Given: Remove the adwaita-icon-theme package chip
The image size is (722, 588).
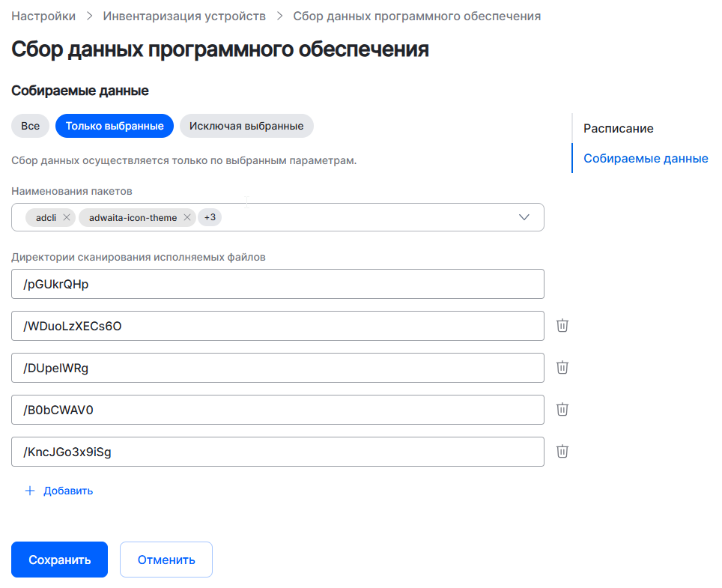Looking at the screenshot, I should click(x=187, y=218).
